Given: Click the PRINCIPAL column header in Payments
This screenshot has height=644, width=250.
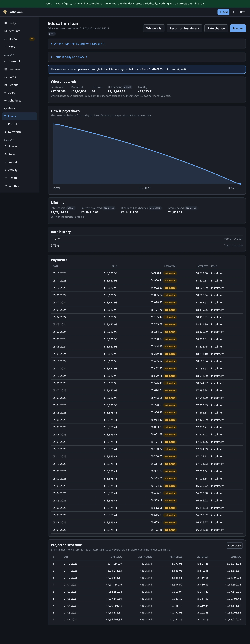Looking at the screenshot, I should 171,266.
